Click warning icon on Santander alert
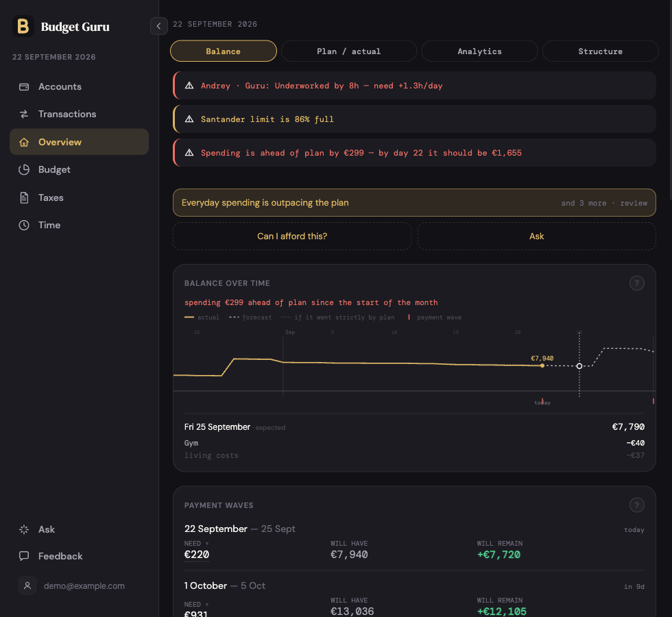This screenshot has width=672, height=617. pyautogui.click(x=189, y=119)
